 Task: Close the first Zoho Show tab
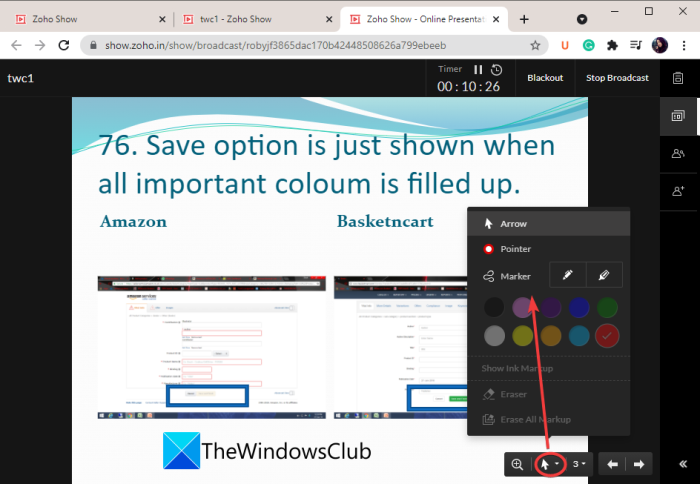(162, 19)
